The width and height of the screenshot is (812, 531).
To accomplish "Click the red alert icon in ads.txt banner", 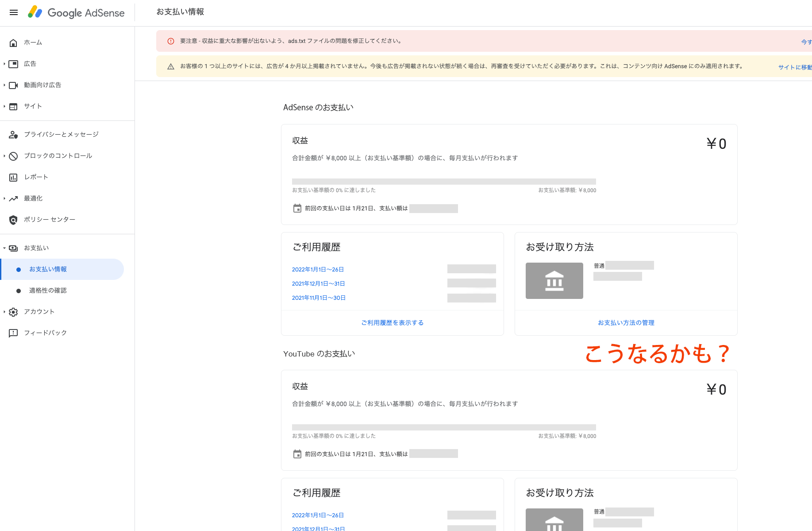I will [171, 41].
